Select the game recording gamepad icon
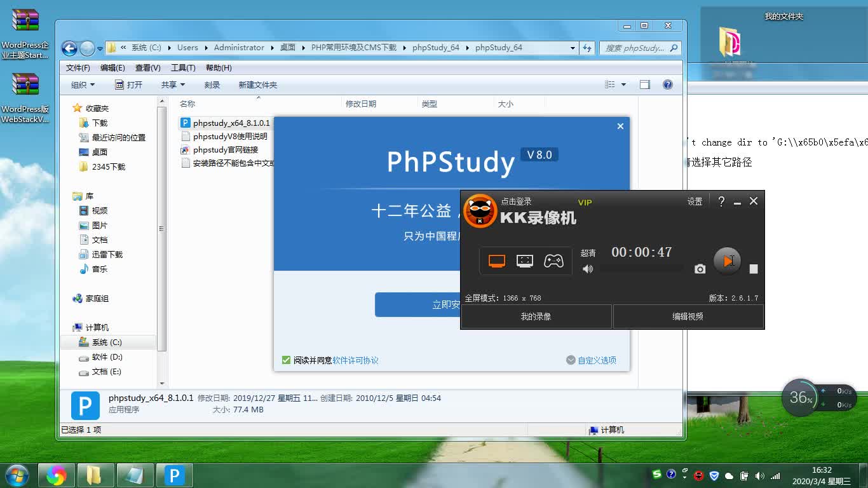 553,261
